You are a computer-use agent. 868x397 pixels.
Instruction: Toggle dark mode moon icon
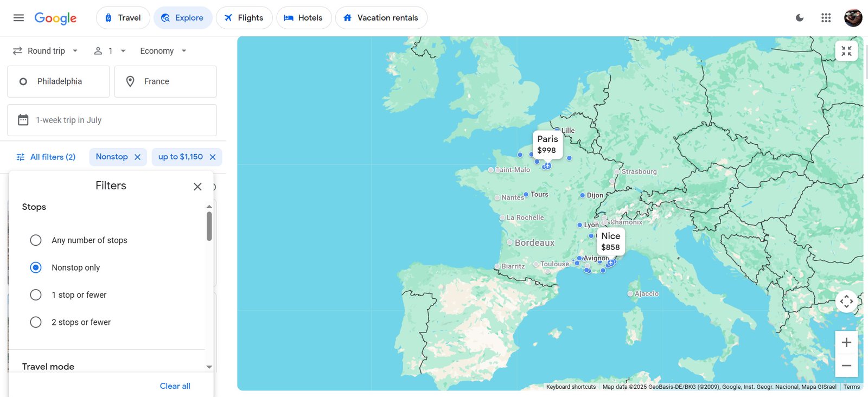[800, 18]
